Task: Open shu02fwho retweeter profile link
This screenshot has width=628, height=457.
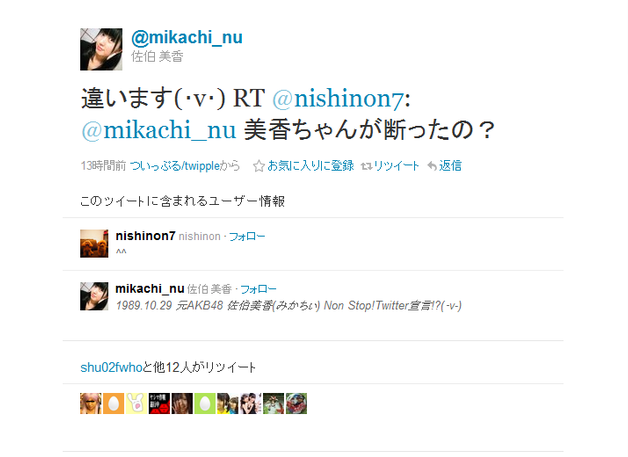Action: click(111, 368)
